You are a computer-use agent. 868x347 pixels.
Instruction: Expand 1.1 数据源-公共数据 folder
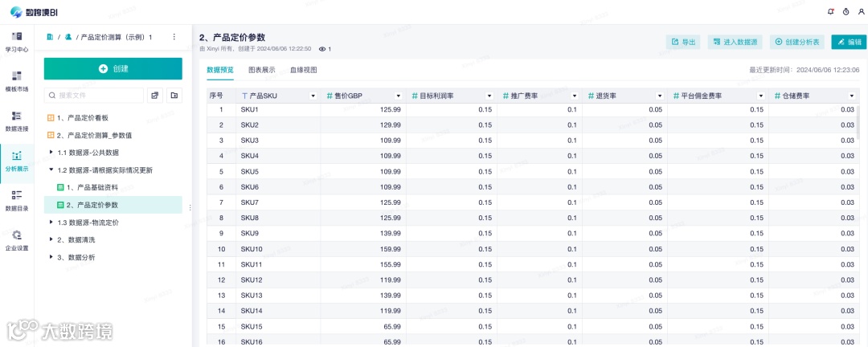click(x=51, y=152)
